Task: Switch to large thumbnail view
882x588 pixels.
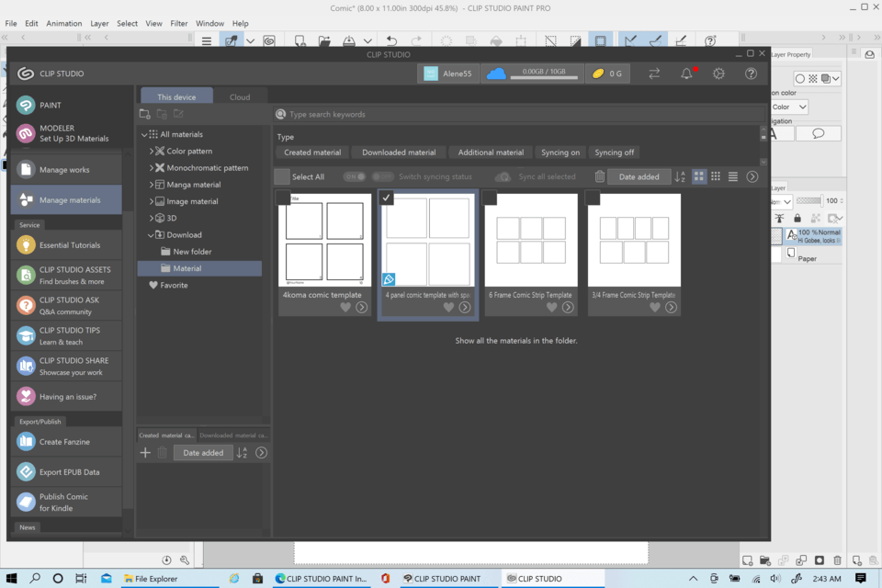Action: coord(698,176)
